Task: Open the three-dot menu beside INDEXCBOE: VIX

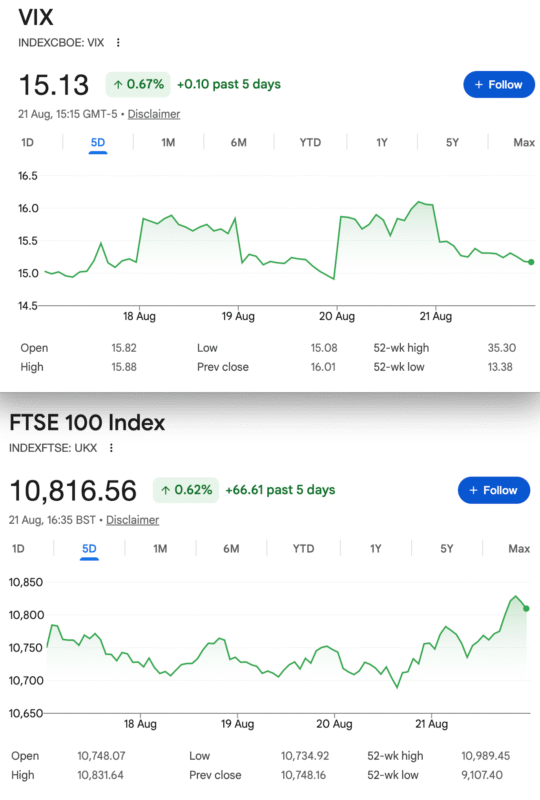Action: [118, 42]
